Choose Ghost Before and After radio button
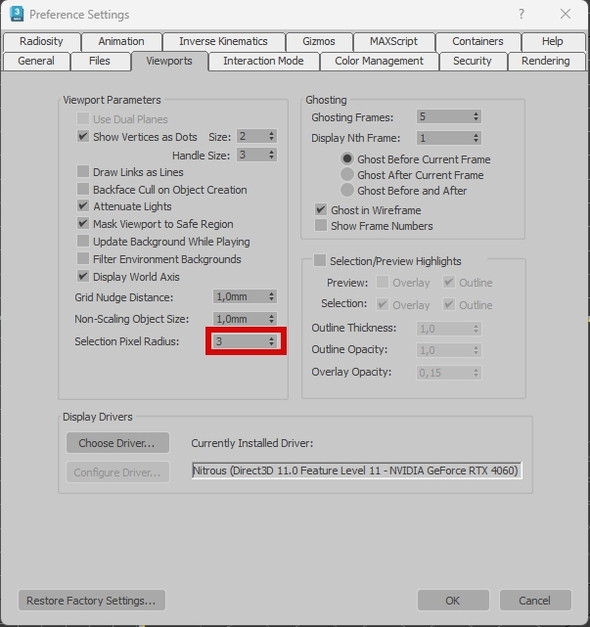 click(347, 190)
